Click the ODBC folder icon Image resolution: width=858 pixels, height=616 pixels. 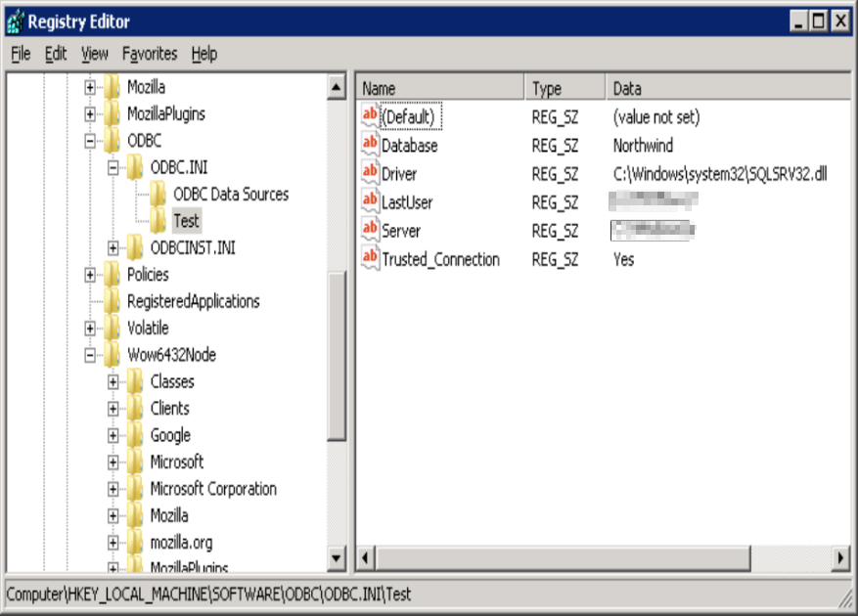coord(113,141)
